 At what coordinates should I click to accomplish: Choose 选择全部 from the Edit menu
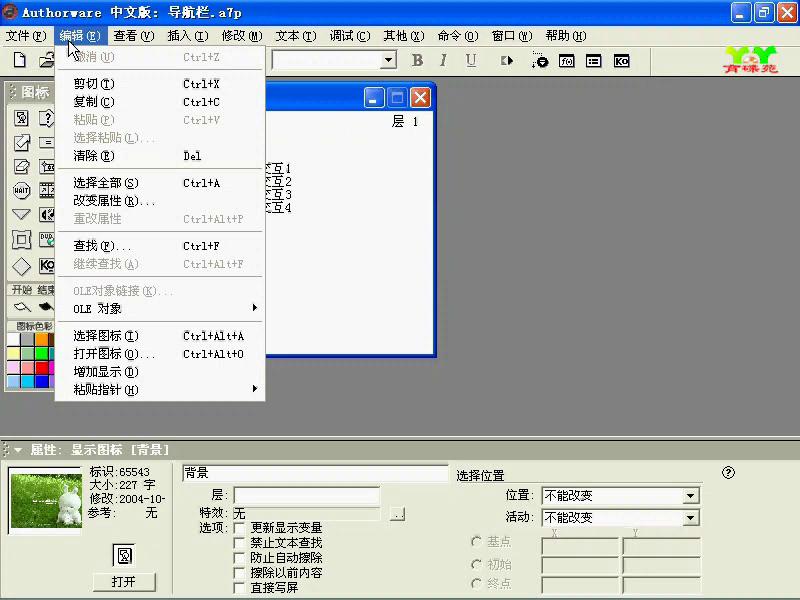[160, 183]
